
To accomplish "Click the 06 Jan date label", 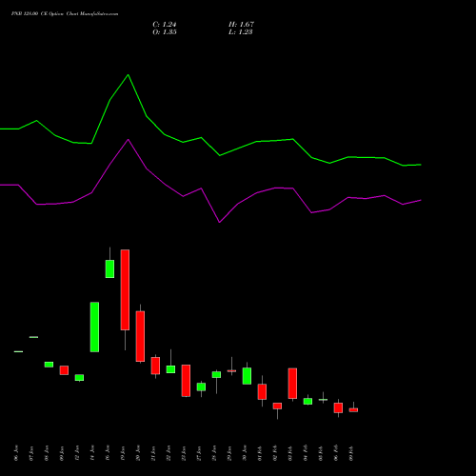I will click(x=16, y=453).
